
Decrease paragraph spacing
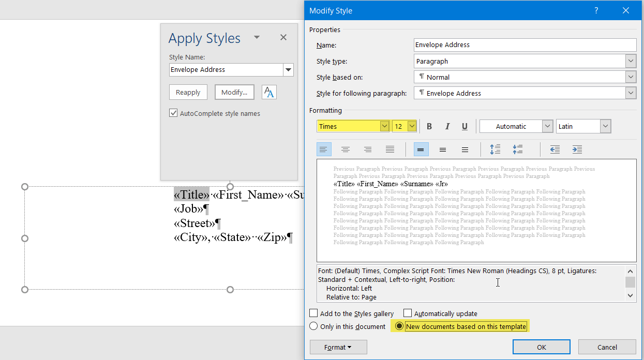pos(517,149)
